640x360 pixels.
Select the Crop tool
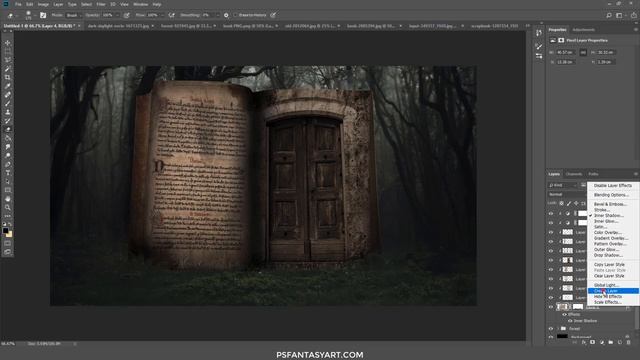click(x=7, y=77)
